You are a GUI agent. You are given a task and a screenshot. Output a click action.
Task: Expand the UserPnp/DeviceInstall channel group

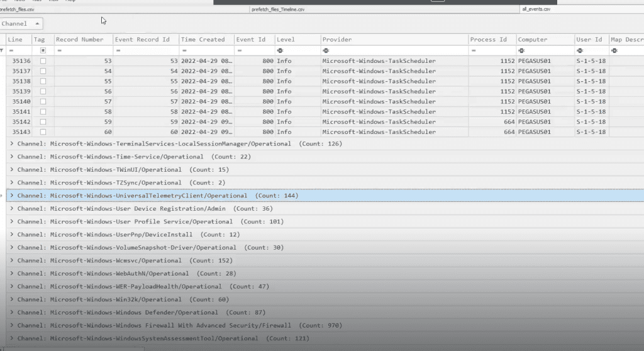point(11,235)
